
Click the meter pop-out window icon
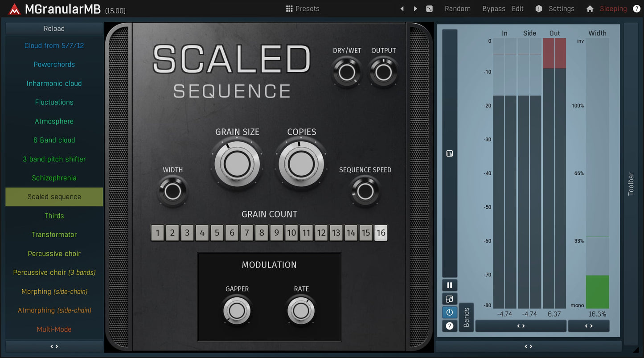(x=449, y=299)
